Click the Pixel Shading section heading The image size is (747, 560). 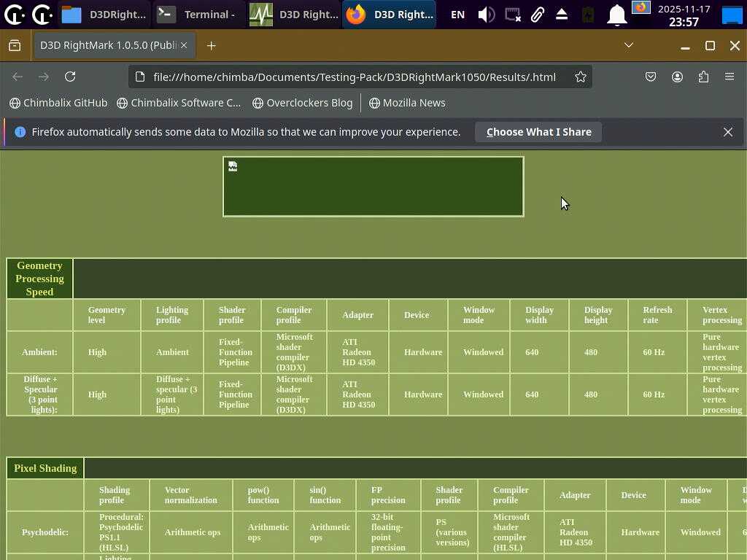tap(45, 468)
